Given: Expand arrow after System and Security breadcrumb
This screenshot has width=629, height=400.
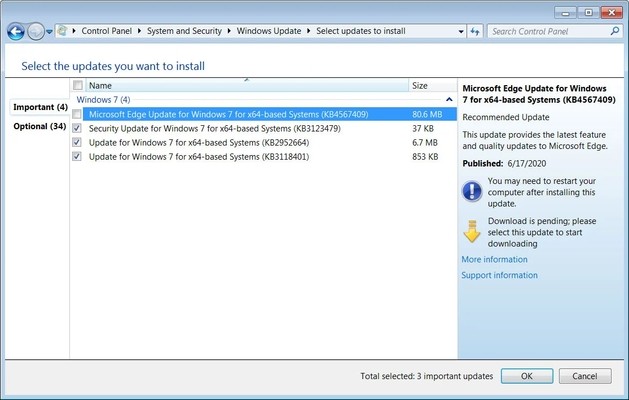Looking at the screenshot, I should (229, 31).
